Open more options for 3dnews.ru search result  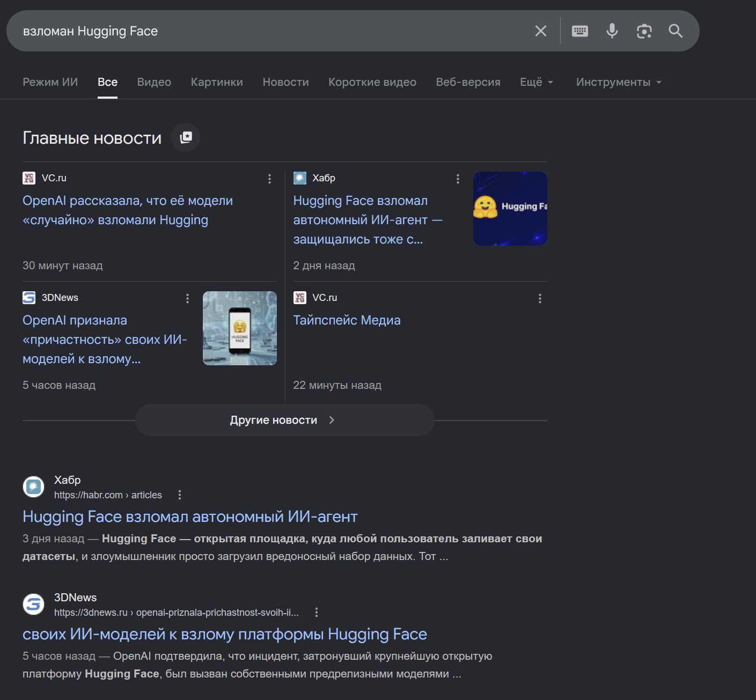(x=317, y=612)
